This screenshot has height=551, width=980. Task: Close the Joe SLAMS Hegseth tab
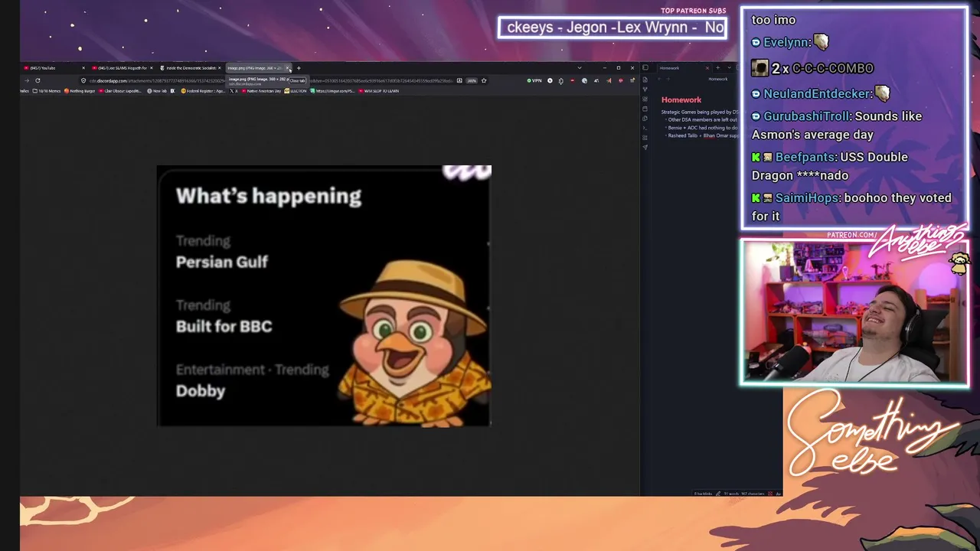point(151,68)
